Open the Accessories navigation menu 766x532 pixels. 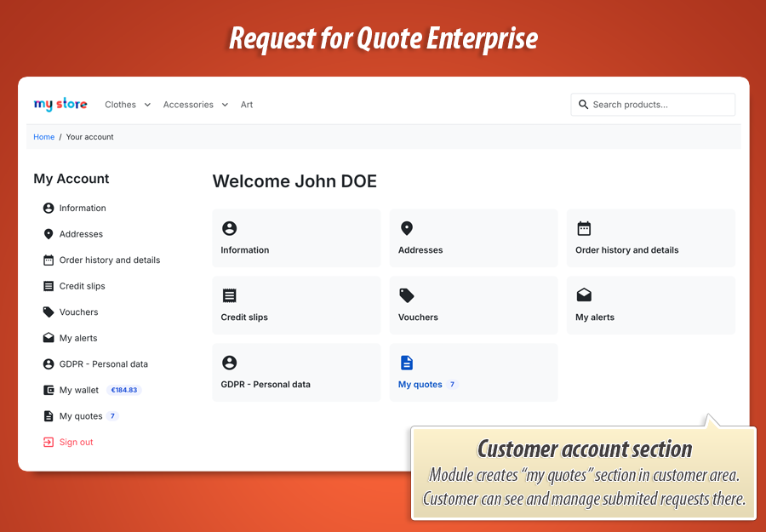click(188, 105)
